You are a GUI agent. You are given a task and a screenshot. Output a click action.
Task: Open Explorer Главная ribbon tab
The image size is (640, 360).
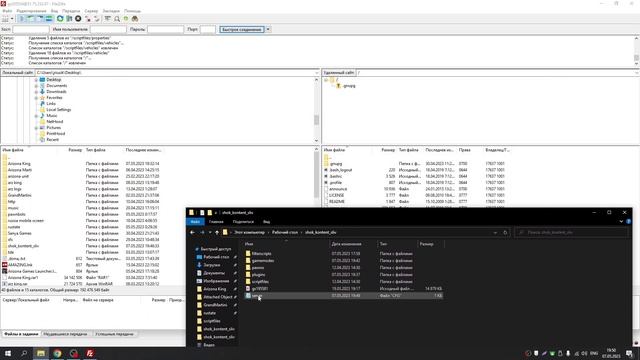(x=216, y=222)
